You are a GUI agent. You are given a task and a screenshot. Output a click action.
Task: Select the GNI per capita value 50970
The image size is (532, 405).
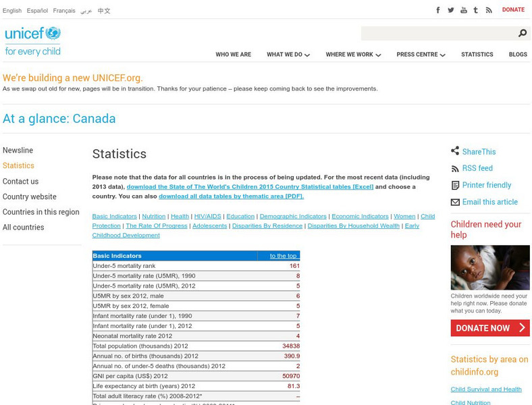[x=291, y=376]
